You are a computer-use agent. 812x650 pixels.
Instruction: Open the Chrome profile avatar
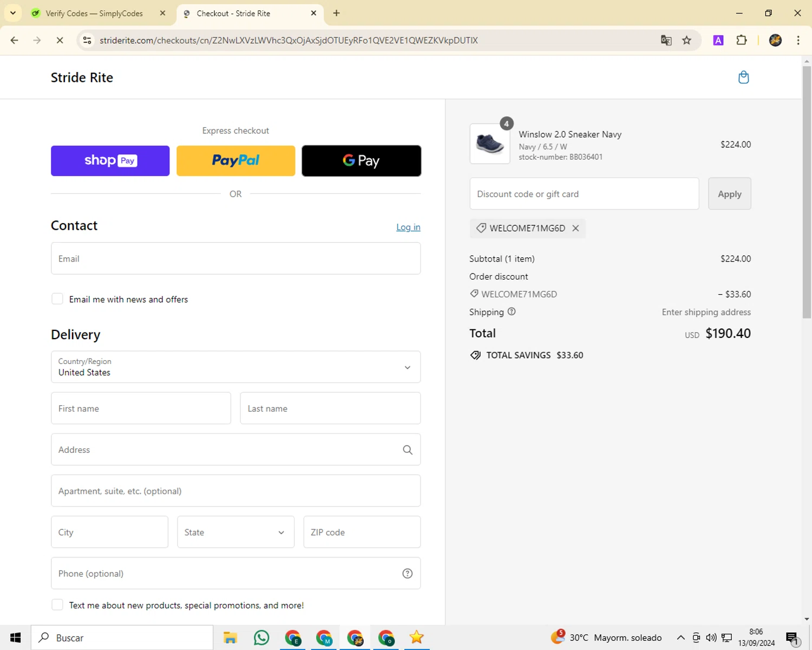(x=775, y=40)
